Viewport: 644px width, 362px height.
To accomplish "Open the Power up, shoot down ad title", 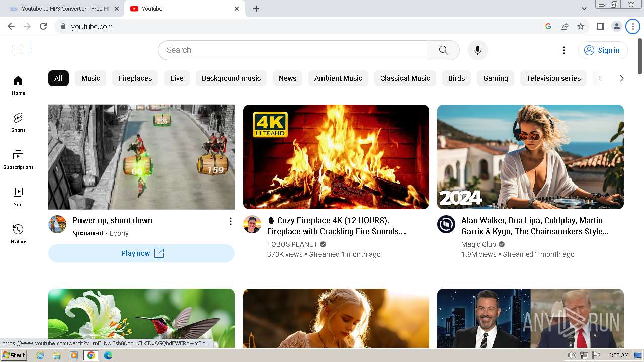I will 112,220.
